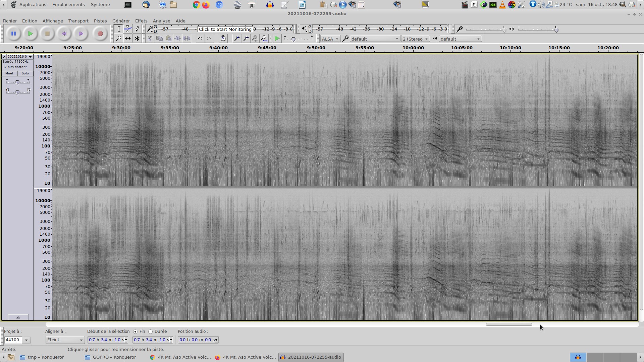The height and width of the screenshot is (362, 644).
Task: Click the Fit Project zoom icon
Action: pos(264,39)
